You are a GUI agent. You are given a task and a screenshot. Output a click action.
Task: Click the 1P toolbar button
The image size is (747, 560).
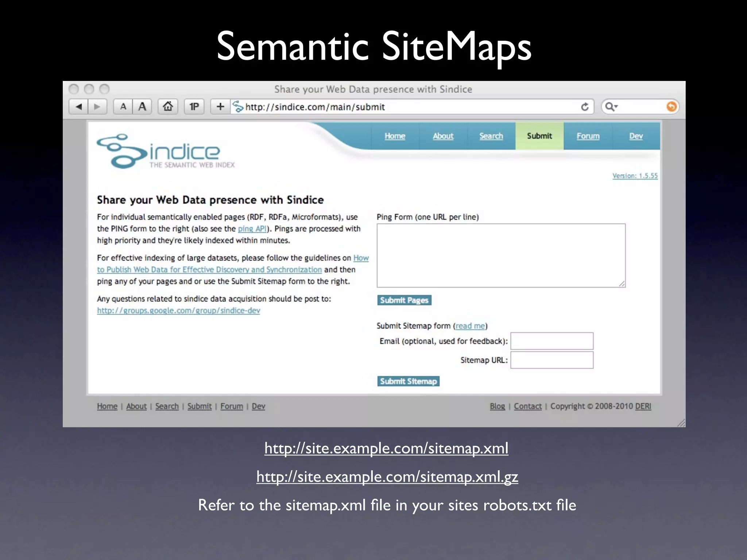pyautogui.click(x=194, y=107)
